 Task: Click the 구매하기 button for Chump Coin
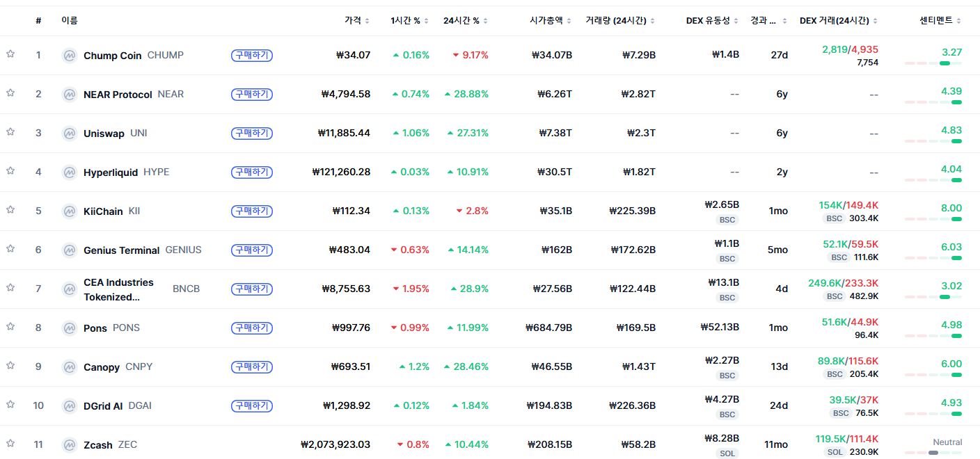[x=252, y=56]
